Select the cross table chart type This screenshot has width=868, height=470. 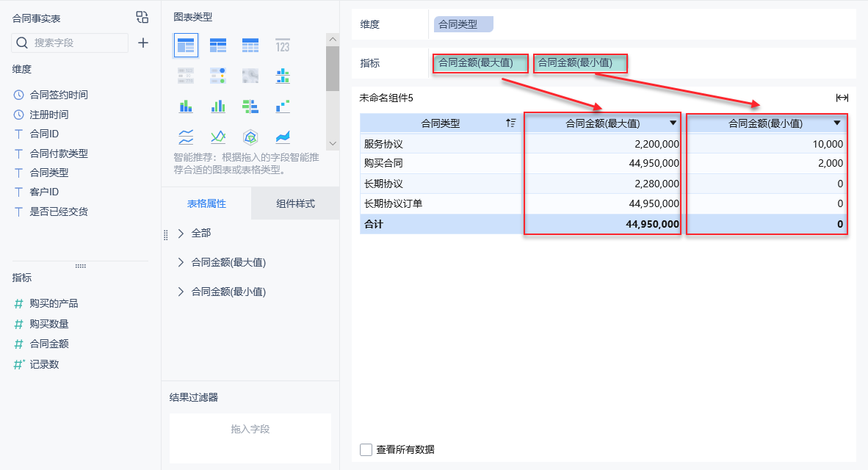tap(218, 46)
